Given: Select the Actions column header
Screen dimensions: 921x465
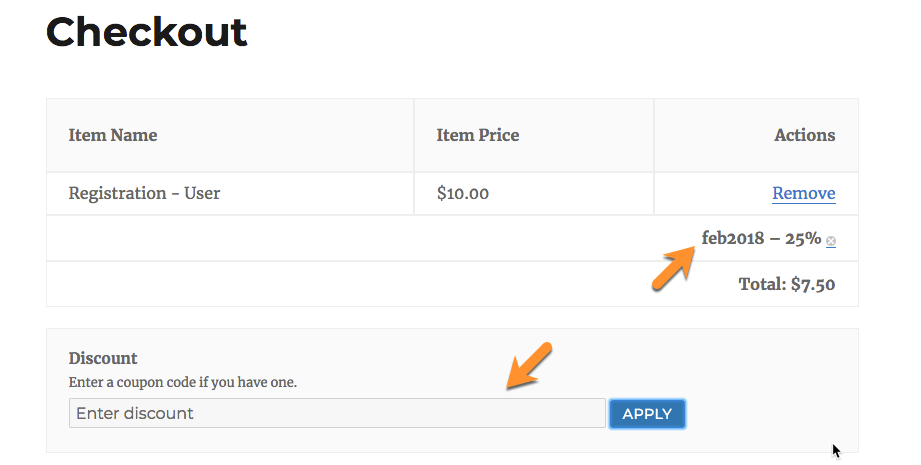Looking at the screenshot, I should point(804,135).
